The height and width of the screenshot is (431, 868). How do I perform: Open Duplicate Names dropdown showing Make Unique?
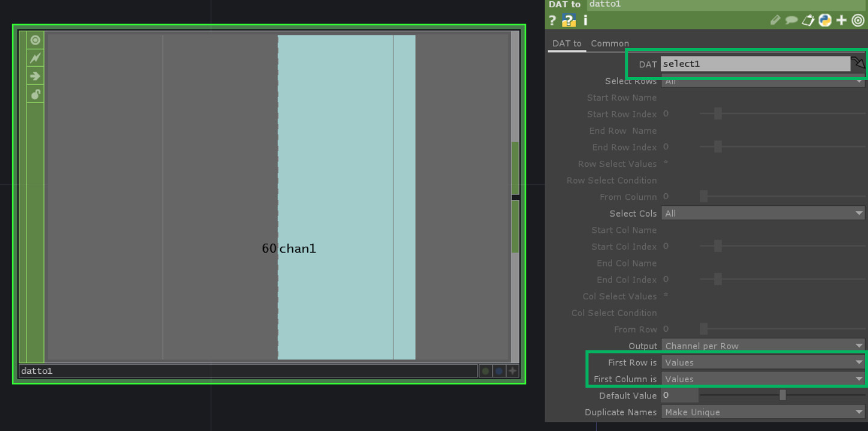click(x=763, y=412)
